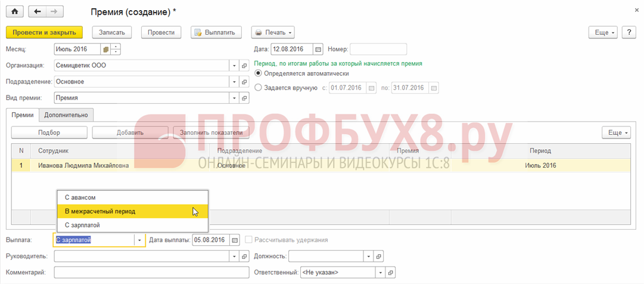
Task: Open the Печать print menu
Action: (x=273, y=32)
